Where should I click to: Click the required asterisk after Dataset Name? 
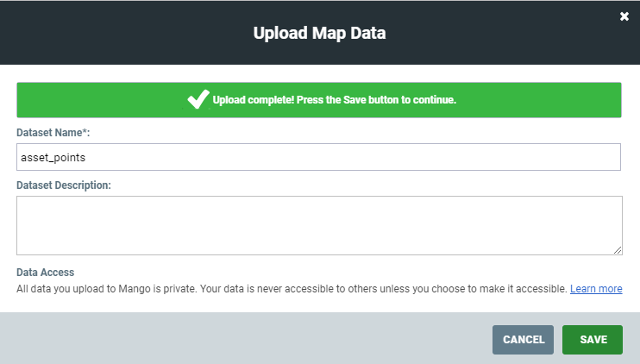(85, 131)
